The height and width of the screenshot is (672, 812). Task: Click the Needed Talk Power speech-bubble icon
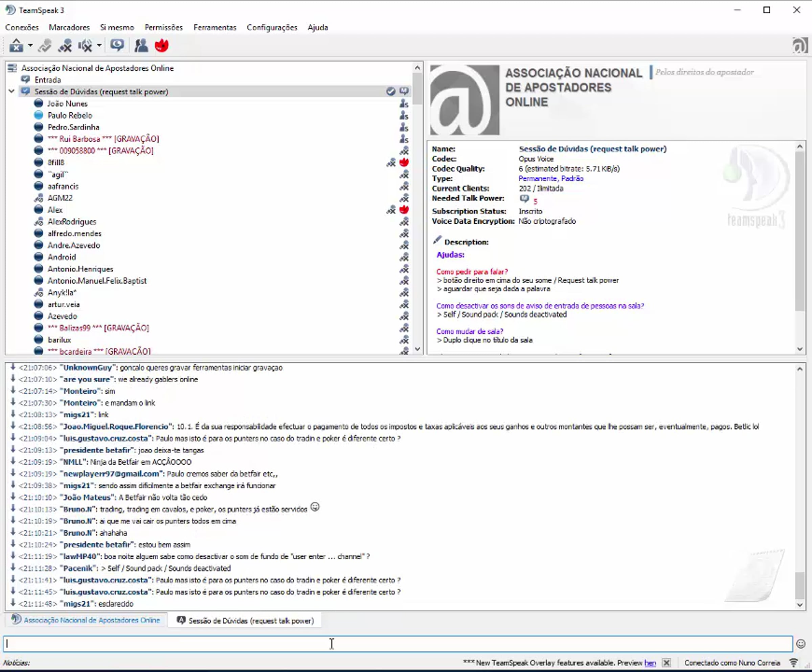(x=524, y=199)
